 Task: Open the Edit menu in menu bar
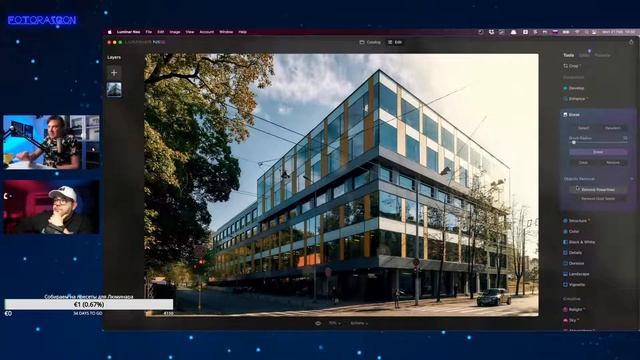pos(160,32)
